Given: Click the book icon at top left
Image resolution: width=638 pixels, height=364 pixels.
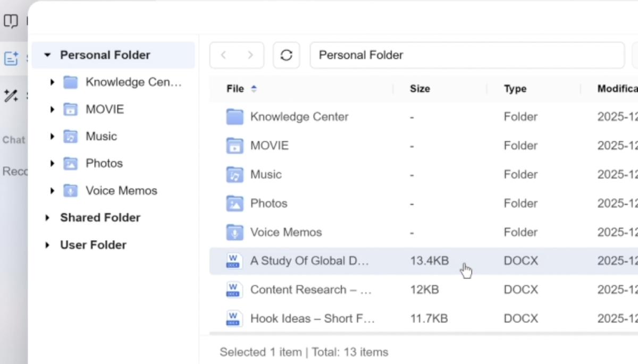Looking at the screenshot, I should (11, 21).
